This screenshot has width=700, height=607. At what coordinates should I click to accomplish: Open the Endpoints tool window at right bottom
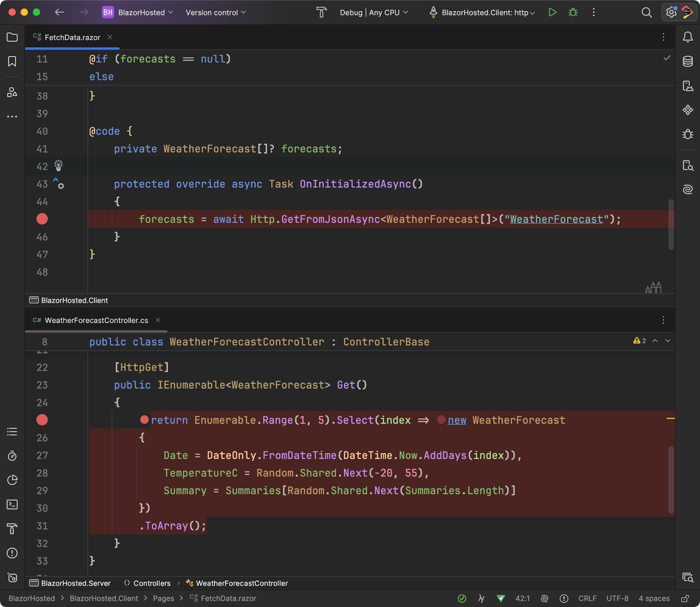688,578
